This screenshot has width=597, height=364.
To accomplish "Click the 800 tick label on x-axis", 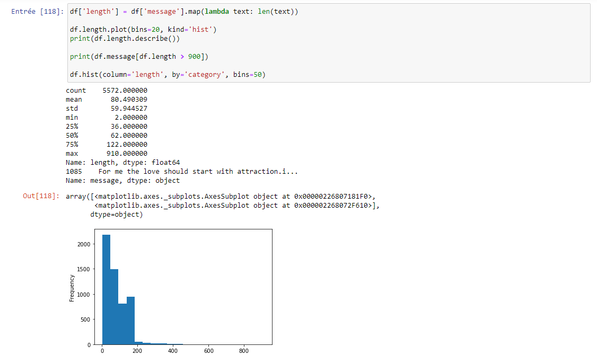I will coord(244,351).
